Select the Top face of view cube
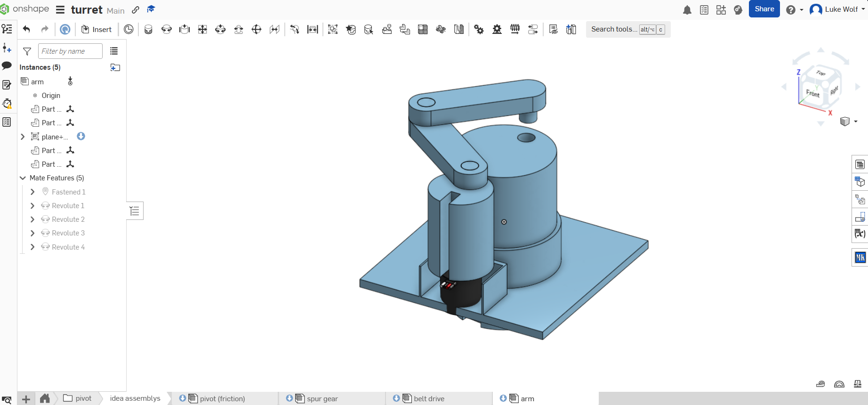The height and width of the screenshot is (405, 868). [820, 73]
